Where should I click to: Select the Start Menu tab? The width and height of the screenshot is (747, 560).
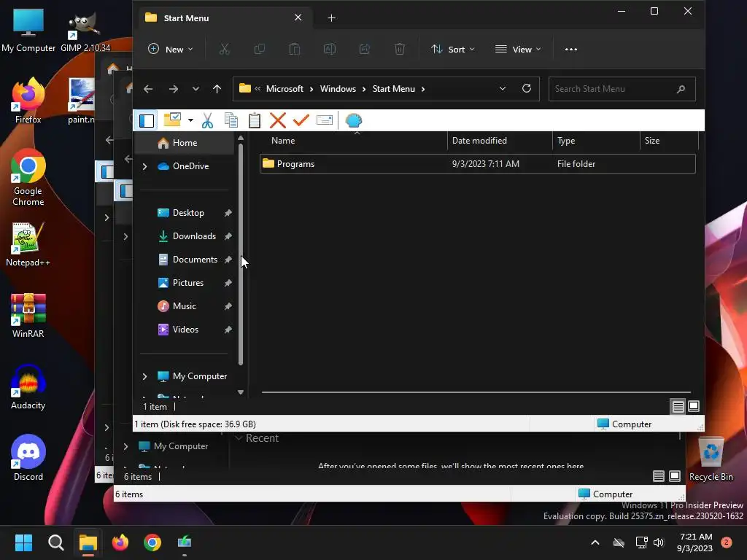(x=224, y=18)
